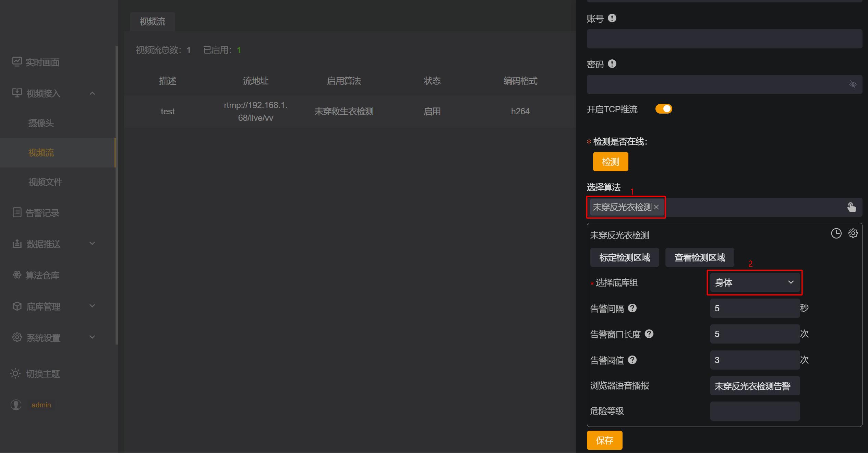Screen dimensions: 868x453
Task: Click the 危险等级 input field
Action: 755,411
